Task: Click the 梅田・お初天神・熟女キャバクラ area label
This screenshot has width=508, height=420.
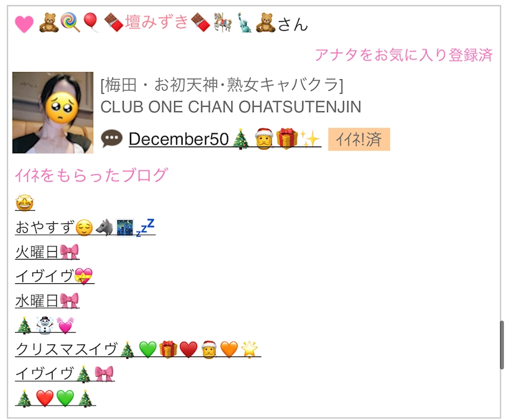Action: 222,85
